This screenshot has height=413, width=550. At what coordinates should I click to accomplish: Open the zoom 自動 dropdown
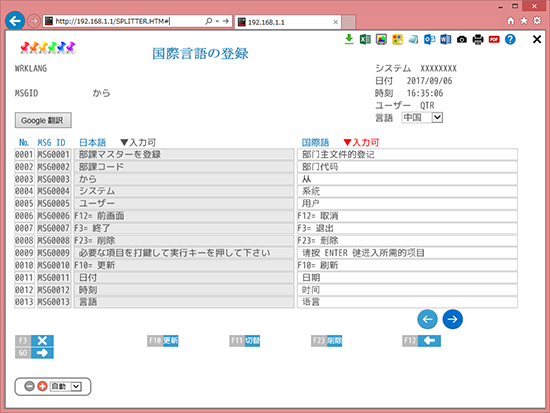pos(66,386)
